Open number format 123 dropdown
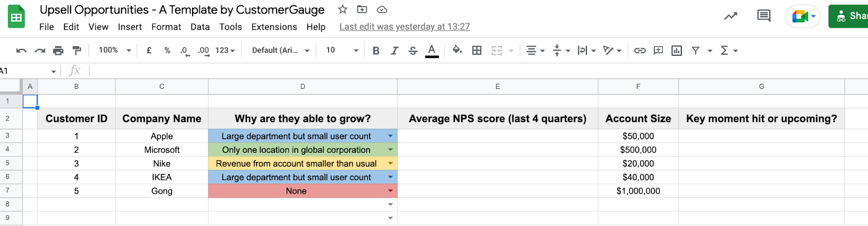868x226 pixels. (x=225, y=50)
